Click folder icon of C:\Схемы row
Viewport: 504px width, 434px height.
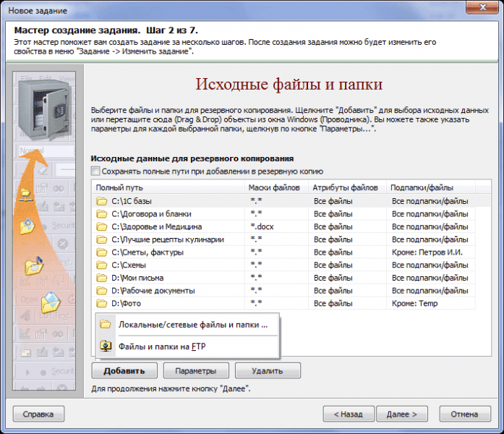coord(101,265)
